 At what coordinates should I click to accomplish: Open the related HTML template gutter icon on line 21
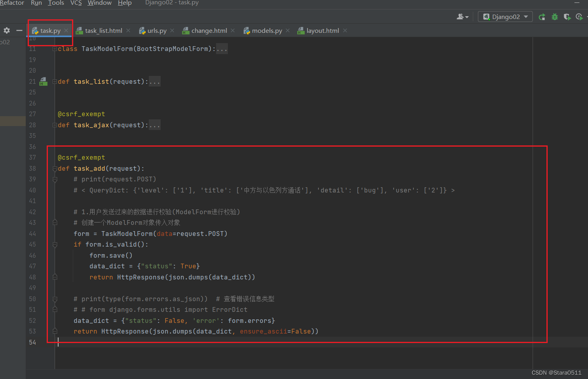(44, 81)
